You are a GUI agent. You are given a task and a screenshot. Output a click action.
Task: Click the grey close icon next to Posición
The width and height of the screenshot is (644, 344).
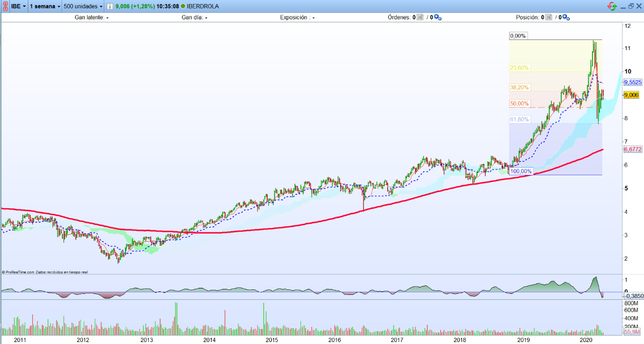[x=549, y=17]
